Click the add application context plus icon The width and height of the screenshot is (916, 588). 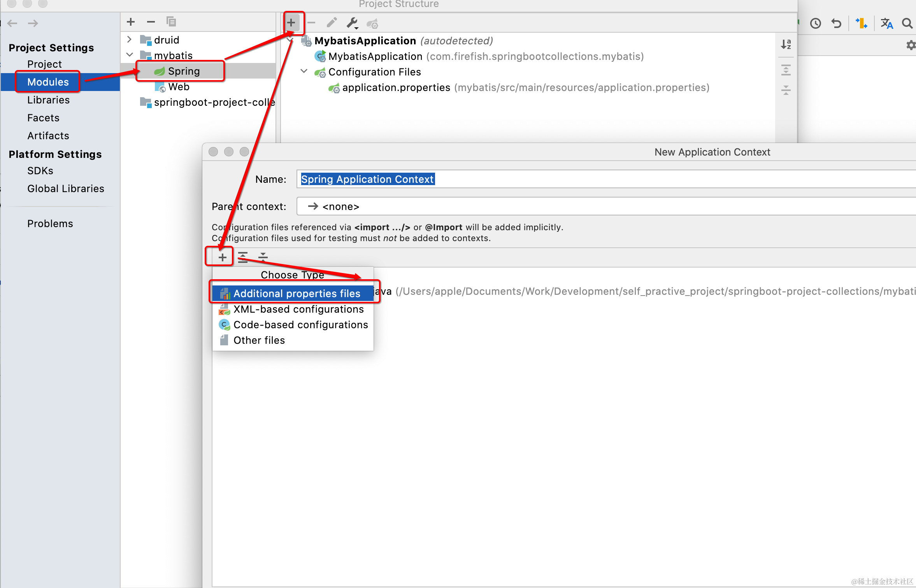point(291,23)
